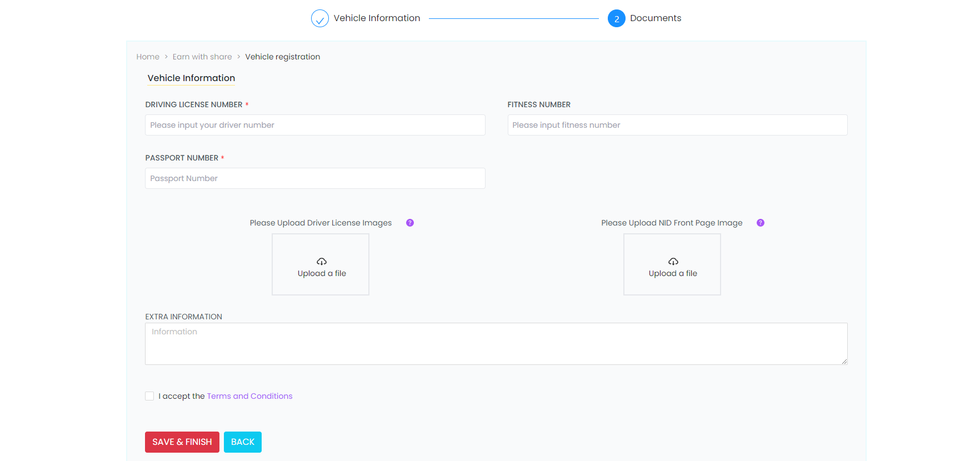Focus the Driving License Number field

click(315, 125)
